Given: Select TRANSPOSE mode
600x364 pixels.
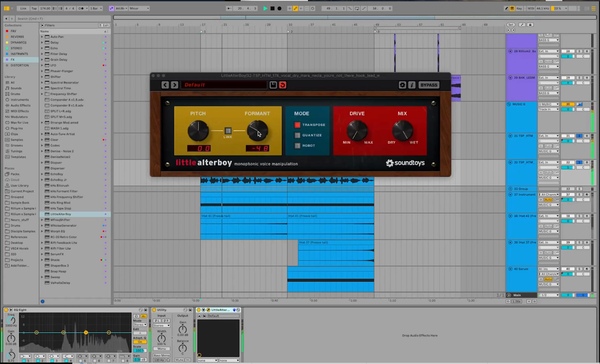Looking at the screenshot, I should [x=297, y=125].
